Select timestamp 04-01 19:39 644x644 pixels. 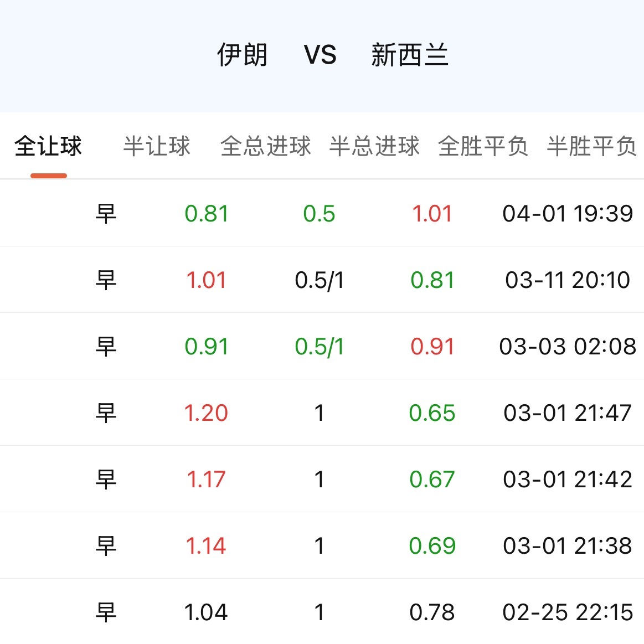coord(568,214)
